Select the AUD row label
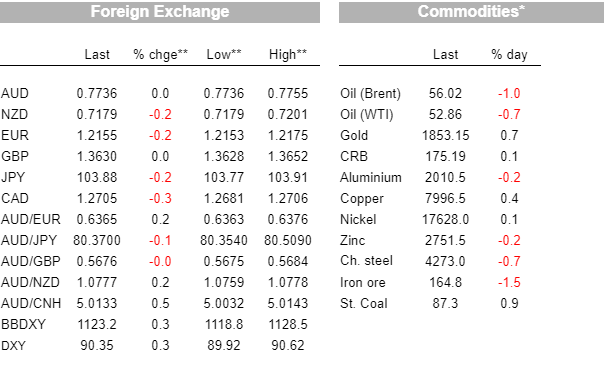This screenshot has width=609, height=369. (x=15, y=94)
